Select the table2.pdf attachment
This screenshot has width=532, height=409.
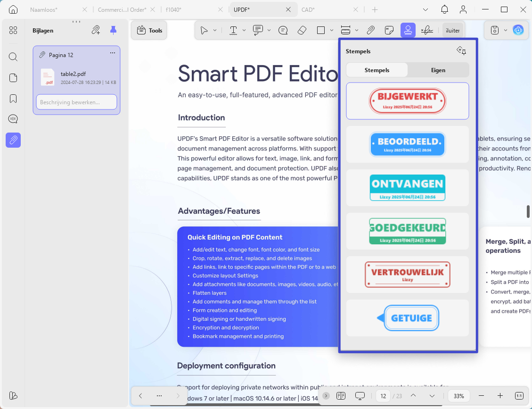(77, 77)
